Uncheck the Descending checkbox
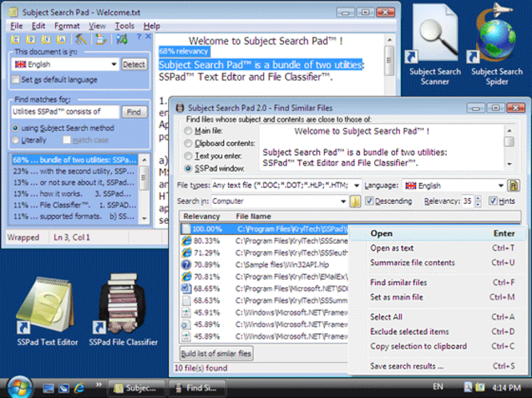This screenshot has width=532, height=398. (369, 201)
